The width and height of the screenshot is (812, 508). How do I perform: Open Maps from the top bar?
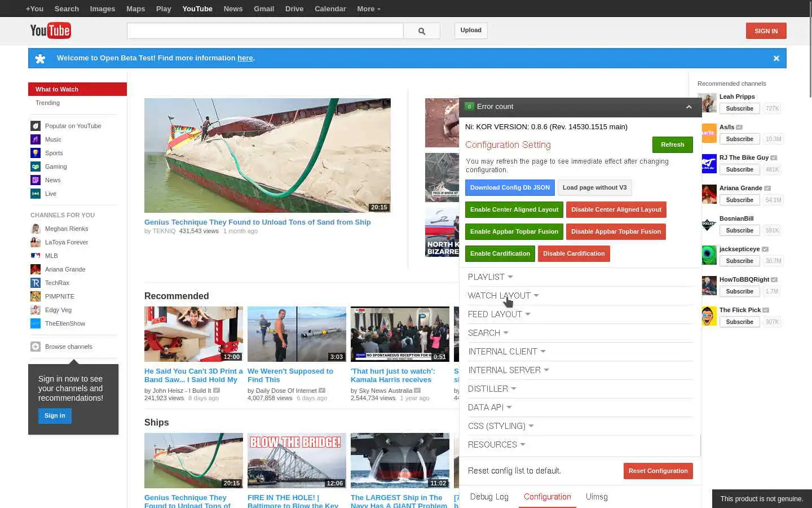click(x=135, y=8)
